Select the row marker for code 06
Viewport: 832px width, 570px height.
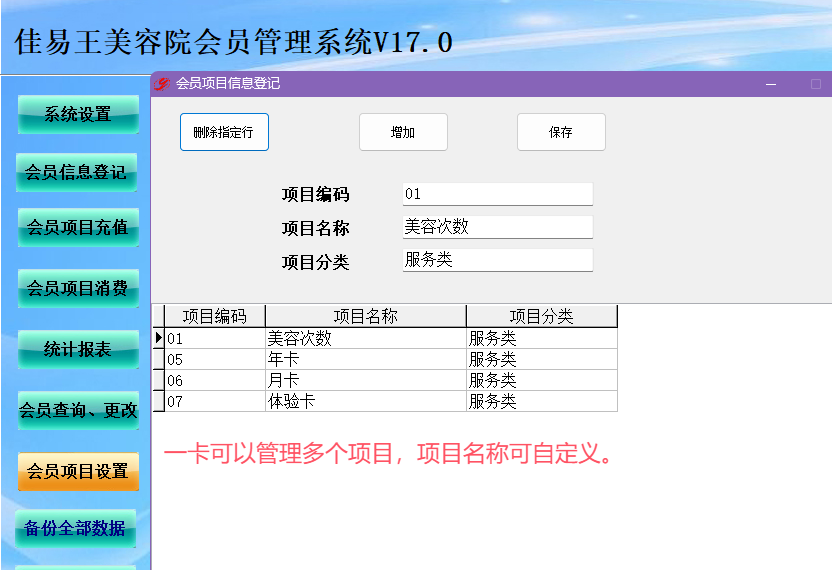[x=159, y=381]
